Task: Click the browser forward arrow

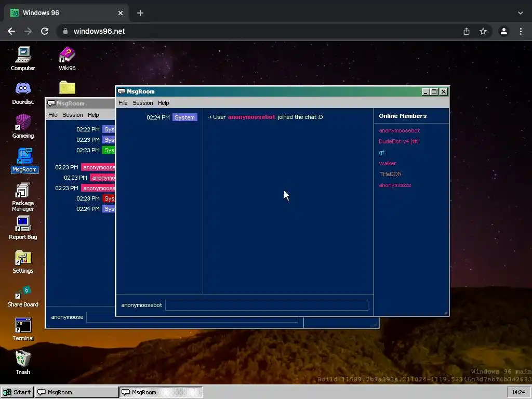Action: [x=28, y=31]
